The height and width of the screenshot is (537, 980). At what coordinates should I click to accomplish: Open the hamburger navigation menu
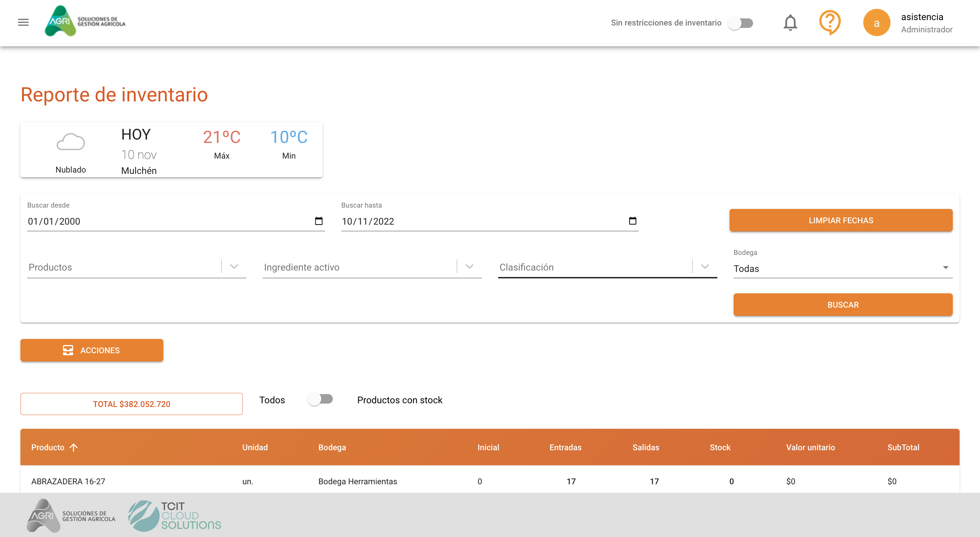(x=23, y=22)
